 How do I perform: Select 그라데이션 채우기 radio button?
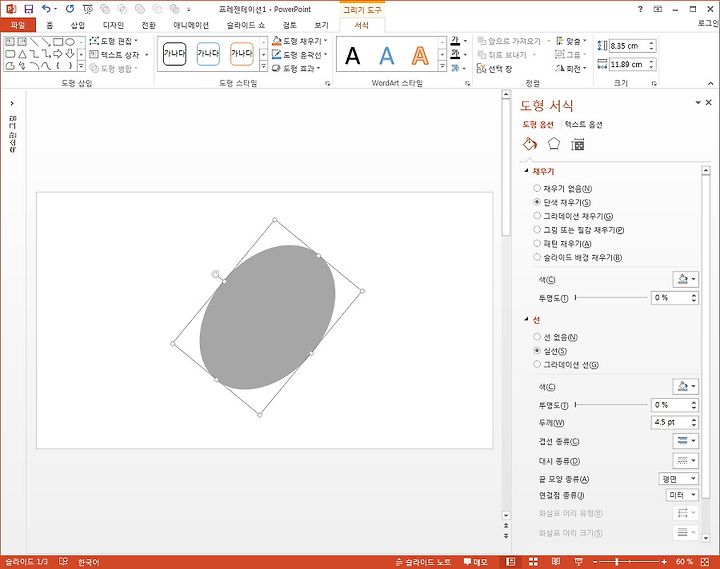[537, 216]
